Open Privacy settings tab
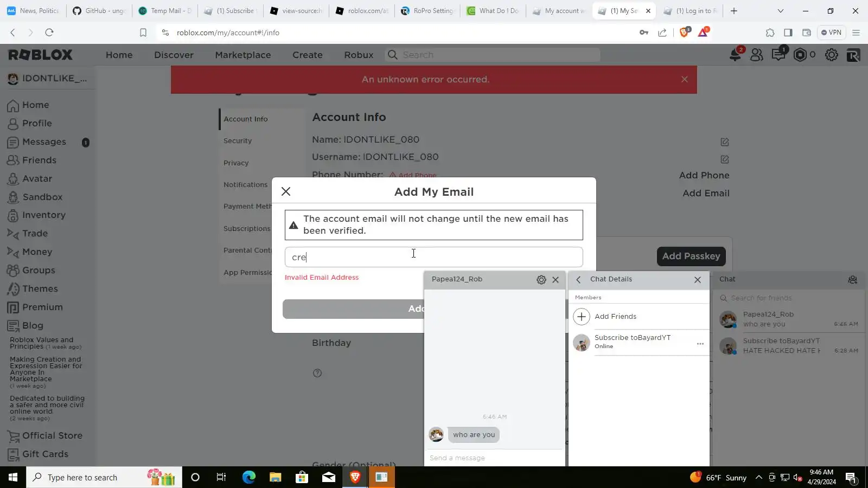 [x=236, y=163]
